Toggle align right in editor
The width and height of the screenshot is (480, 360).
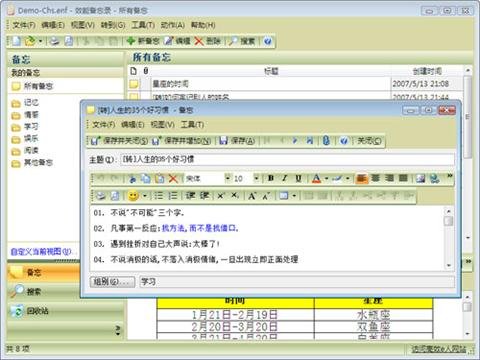[x=389, y=179]
